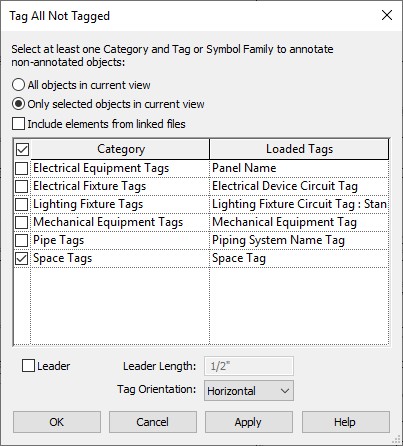
Task: Check the Electrical Fixture Tags checkbox
Action: pyautogui.click(x=22, y=186)
